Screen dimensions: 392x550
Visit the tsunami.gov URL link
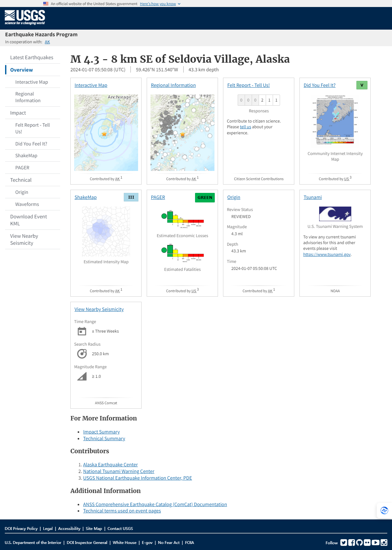click(x=327, y=255)
